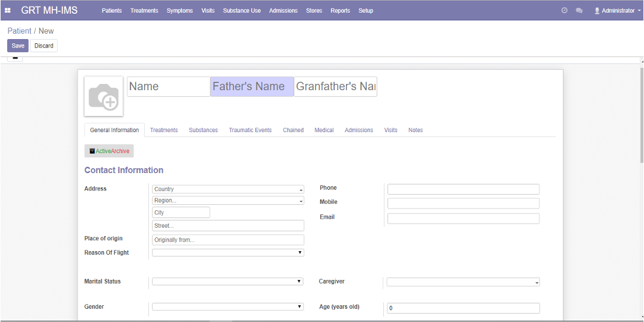Open the Patients menu

[112, 11]
